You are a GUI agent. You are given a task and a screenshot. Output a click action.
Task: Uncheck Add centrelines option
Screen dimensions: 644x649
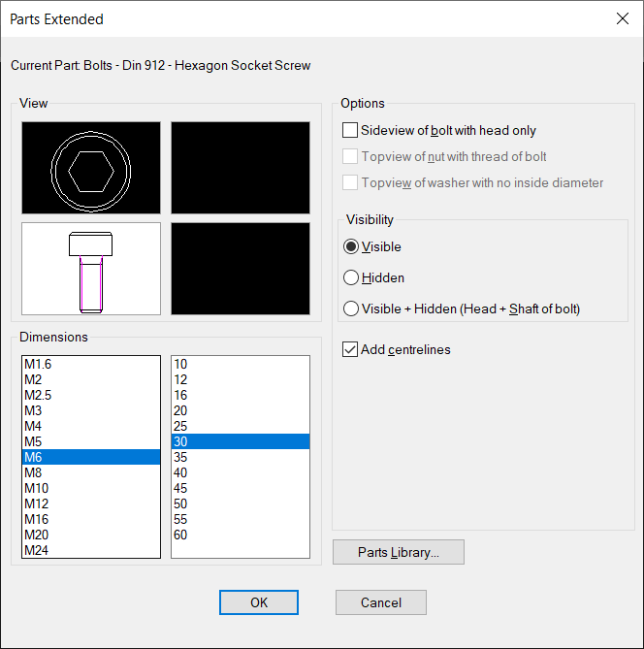(350, 349)
